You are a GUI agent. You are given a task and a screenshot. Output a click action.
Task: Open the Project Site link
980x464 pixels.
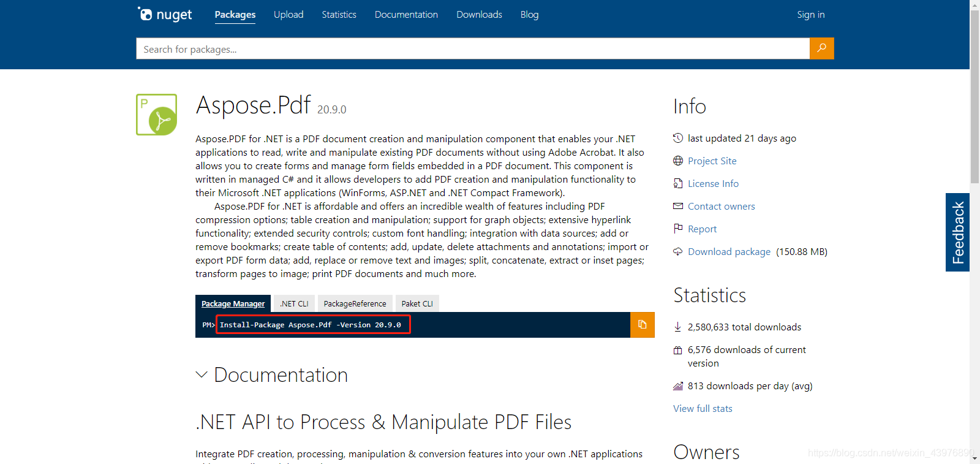712,161
